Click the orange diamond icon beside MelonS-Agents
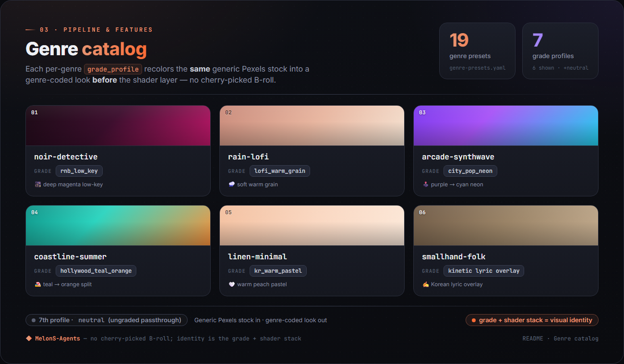 (29, 338)
